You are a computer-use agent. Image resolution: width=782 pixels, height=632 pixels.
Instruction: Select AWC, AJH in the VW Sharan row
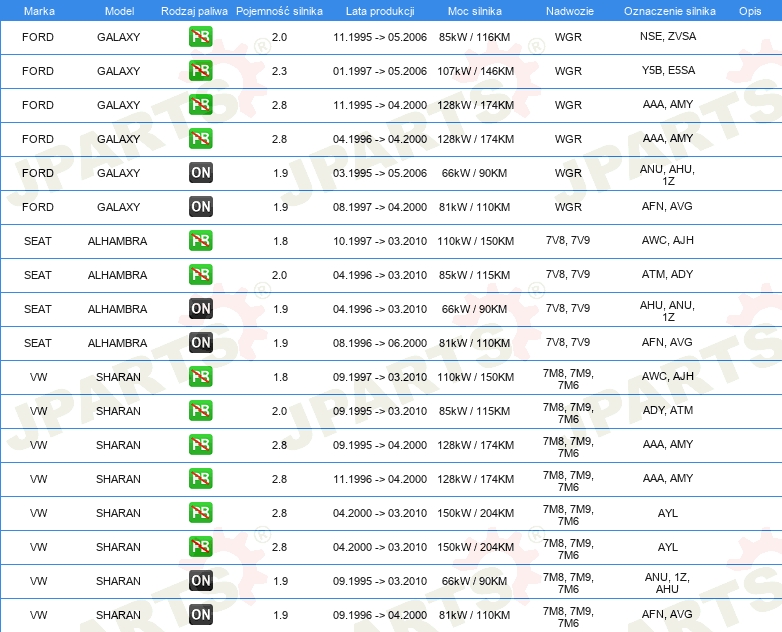[x=667, y=376]
